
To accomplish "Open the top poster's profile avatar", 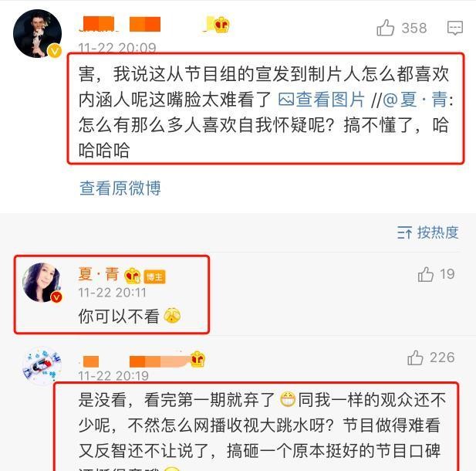I will tap(37, 33).
